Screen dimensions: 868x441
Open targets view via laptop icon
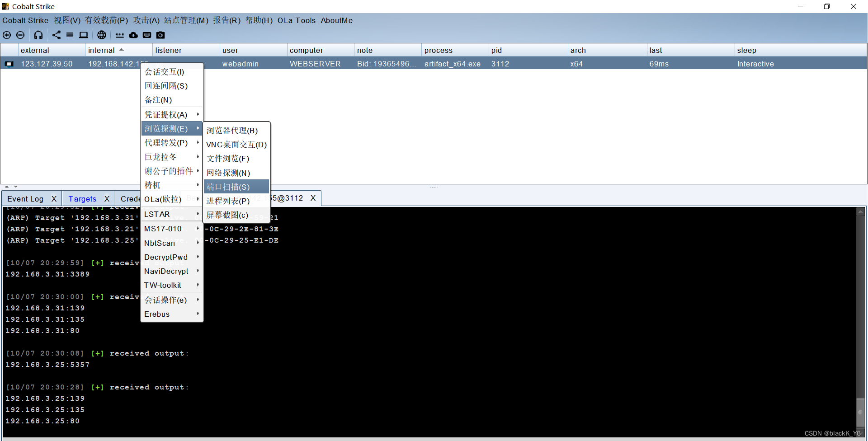83,35
